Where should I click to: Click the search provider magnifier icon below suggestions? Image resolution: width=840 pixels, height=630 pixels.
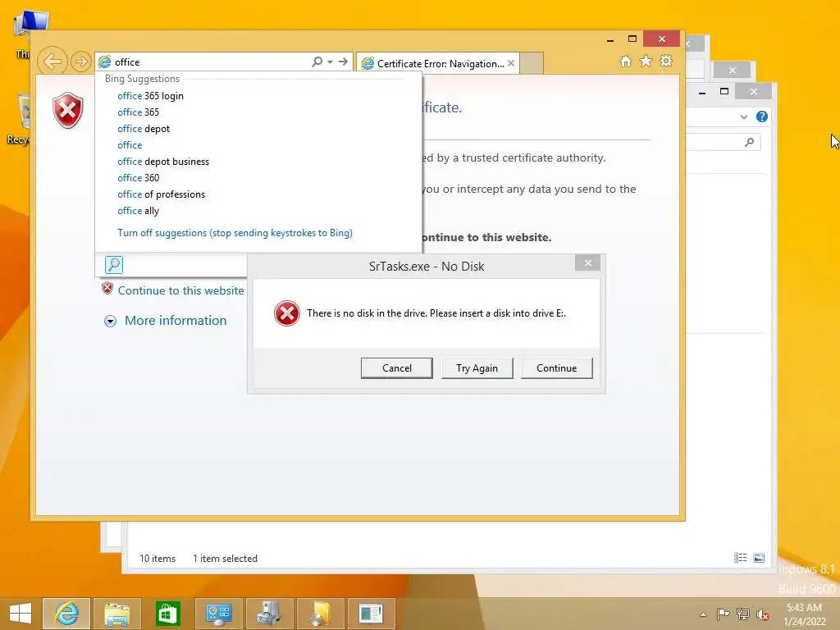tap(113, 265)
